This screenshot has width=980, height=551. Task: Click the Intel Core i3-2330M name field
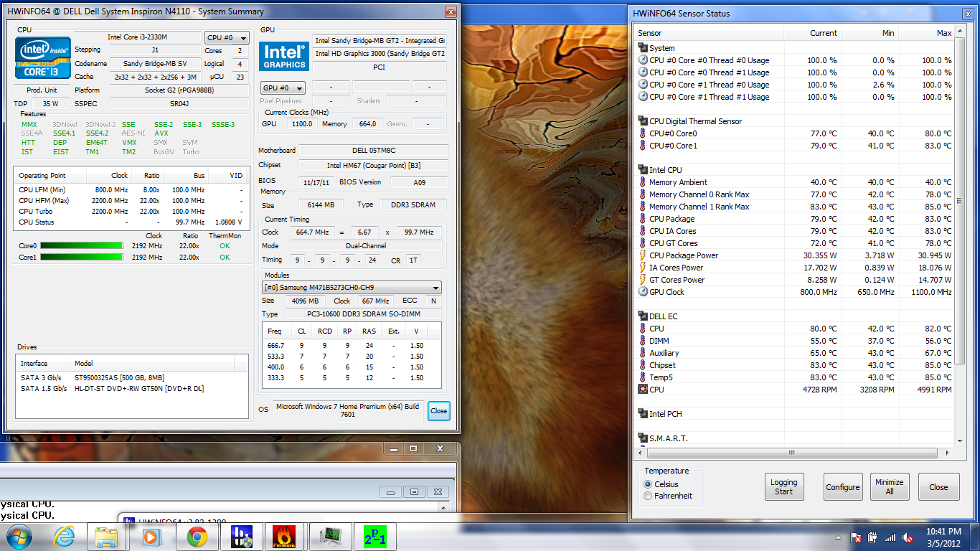[138, 37]
